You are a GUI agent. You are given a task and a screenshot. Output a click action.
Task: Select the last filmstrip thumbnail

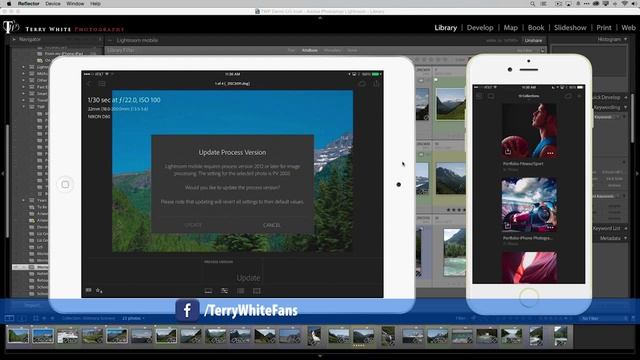pyautogui.click(x=560, y=336)
